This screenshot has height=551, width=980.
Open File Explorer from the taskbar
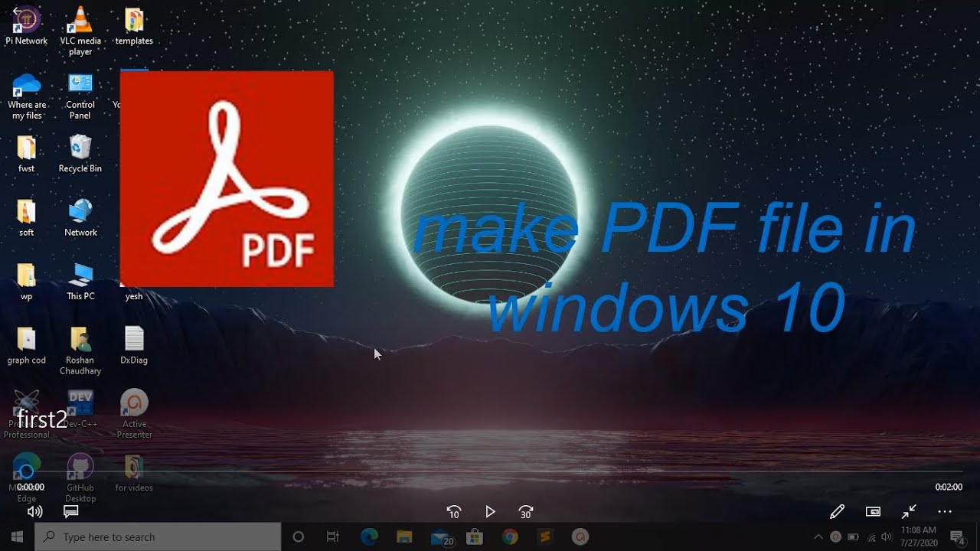pyautogui.click(x=404, y=536)
